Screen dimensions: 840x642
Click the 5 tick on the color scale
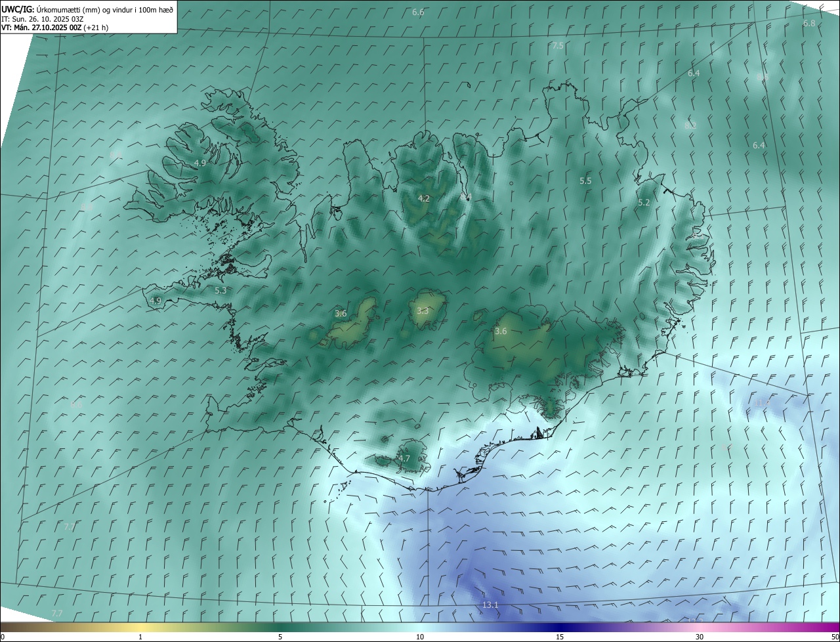click(280, 637)
